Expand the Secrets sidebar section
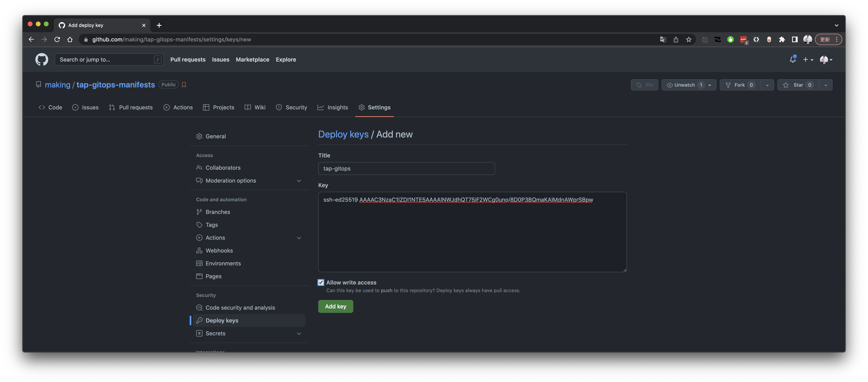 [299, 334]
